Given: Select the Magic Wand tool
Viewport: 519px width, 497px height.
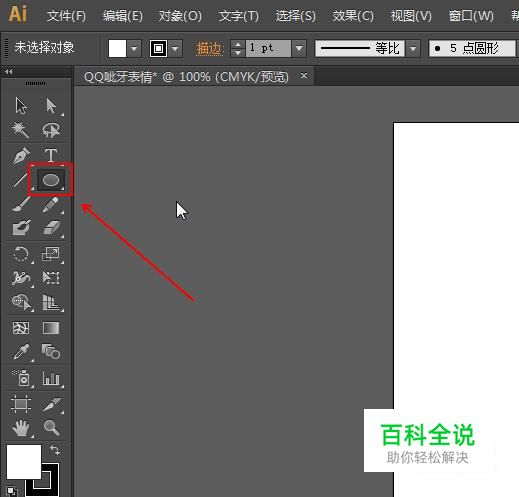Looking at the screenshot, I should point(21,130).
